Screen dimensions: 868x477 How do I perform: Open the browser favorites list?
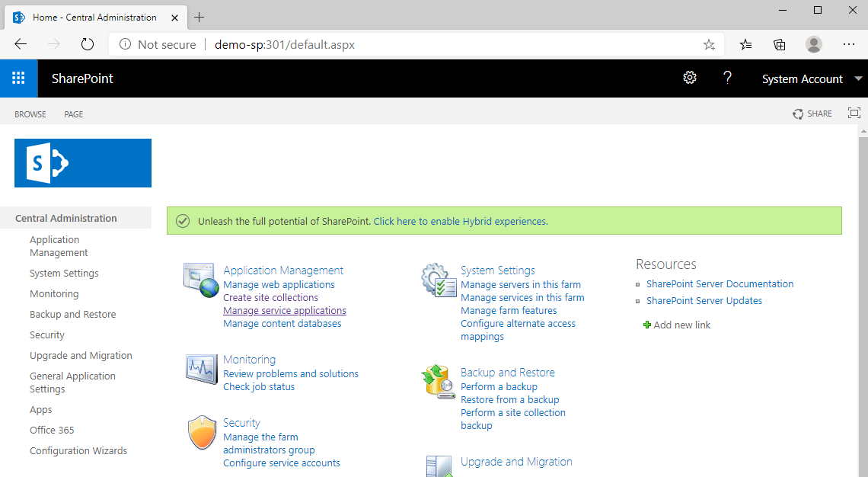pos(745,44)
